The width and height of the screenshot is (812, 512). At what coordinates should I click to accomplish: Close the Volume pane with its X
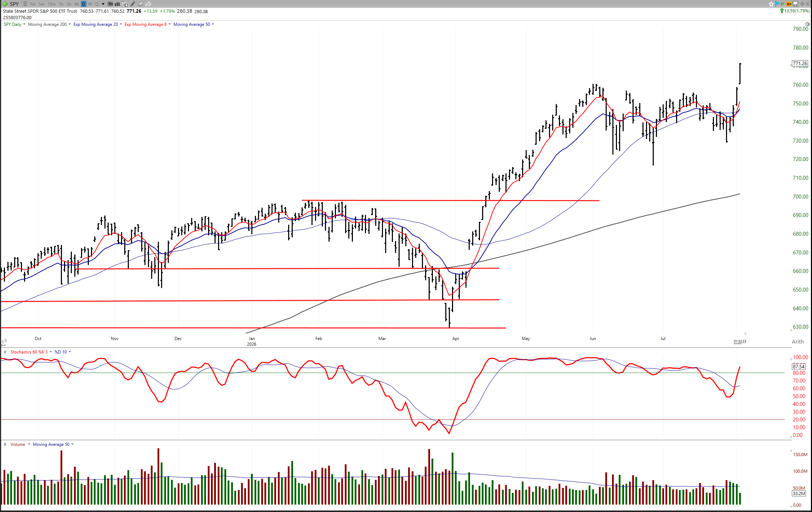click(x=5, y=444)
